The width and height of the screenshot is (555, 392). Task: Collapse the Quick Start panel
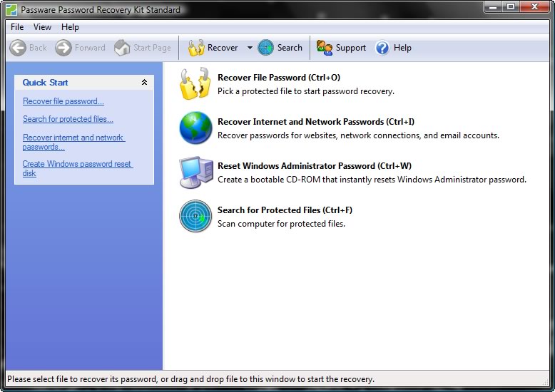pos(144,83)
